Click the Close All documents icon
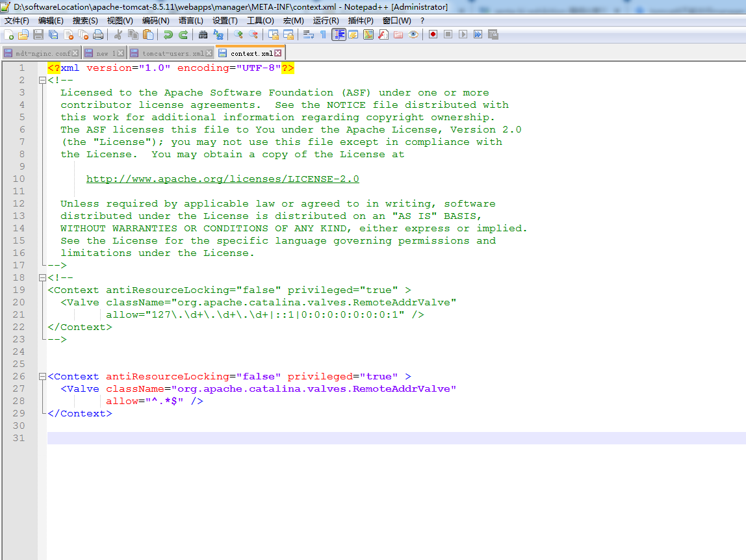 [83, 34]
